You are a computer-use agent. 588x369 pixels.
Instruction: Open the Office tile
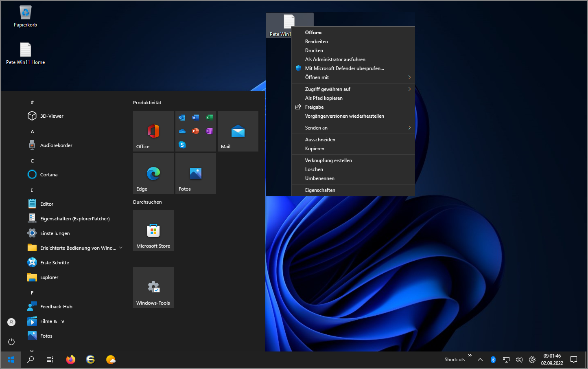point(153,131)
